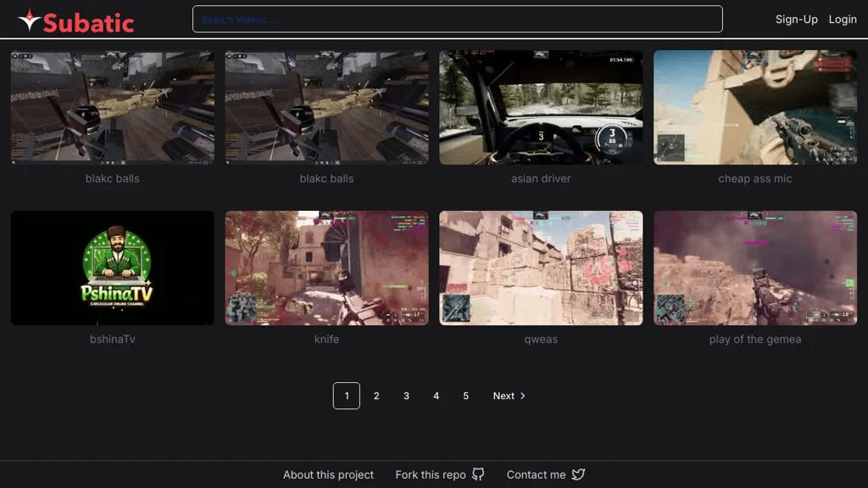
Task: Click the Subatic star logo icon
Action: (x=29, y=20)
